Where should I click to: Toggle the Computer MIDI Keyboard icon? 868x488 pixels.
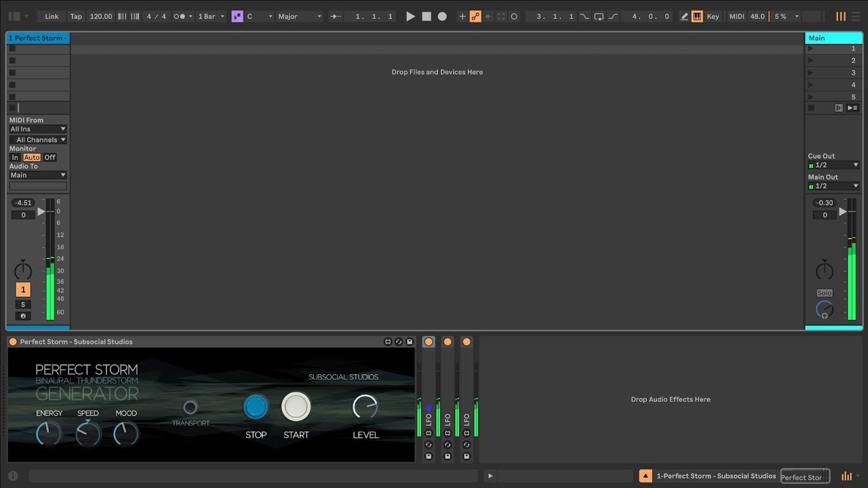coord(697,16)
